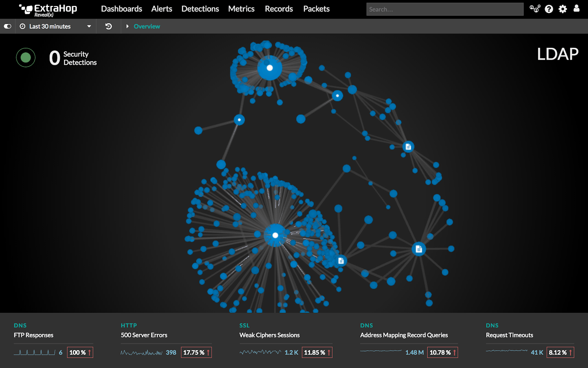588x368 pixels.
Task: Open the 500 Server Errors metric
Action: pos(144,335)
